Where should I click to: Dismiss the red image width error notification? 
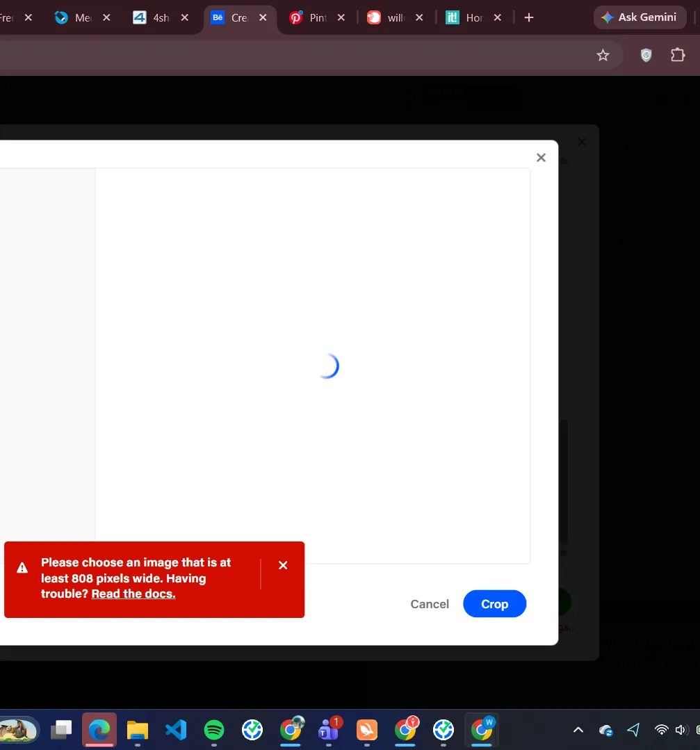click(283, 565)
